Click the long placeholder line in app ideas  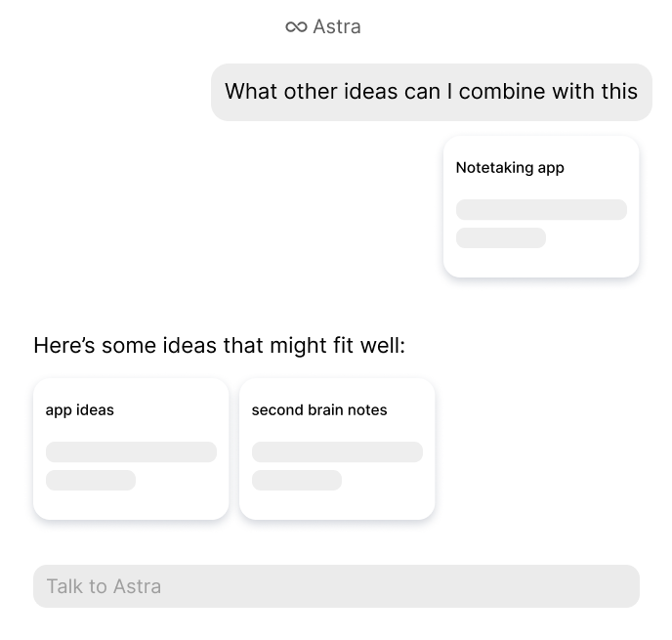(131, 451)
